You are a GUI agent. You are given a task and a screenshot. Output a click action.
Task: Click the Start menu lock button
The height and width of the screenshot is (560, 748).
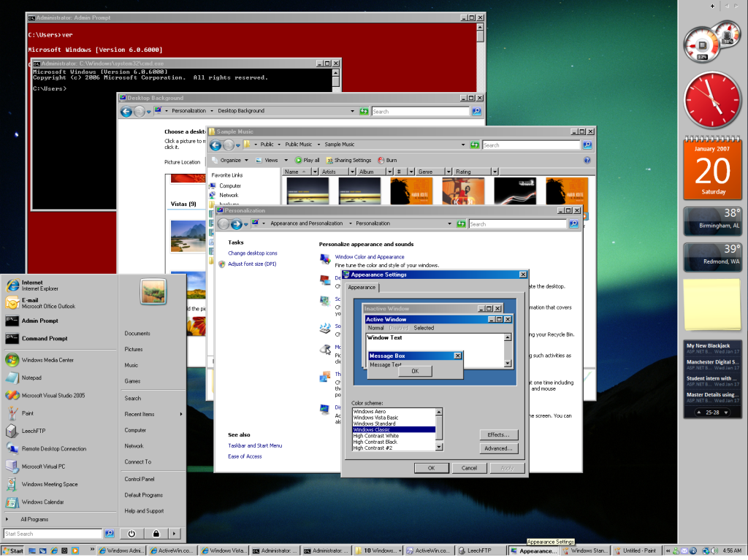(156, 534)
